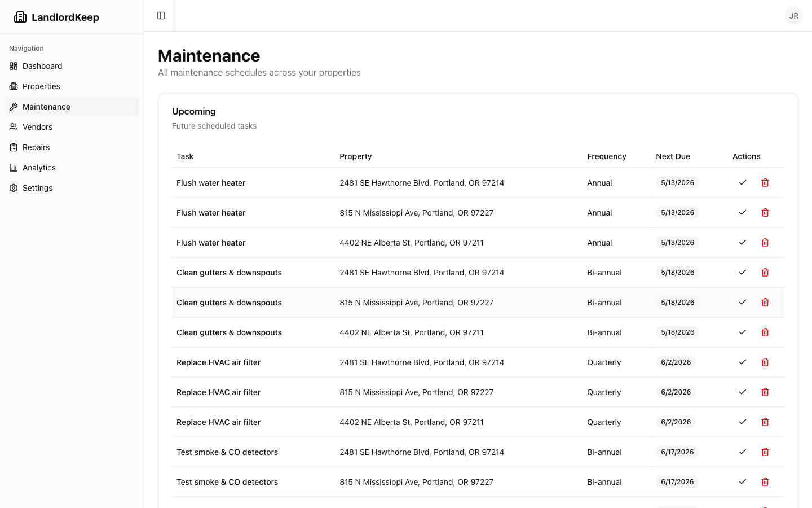Mark Flush water heater at Hawthorne complete
The image size is (812, 508).
[x=743, y=182]
